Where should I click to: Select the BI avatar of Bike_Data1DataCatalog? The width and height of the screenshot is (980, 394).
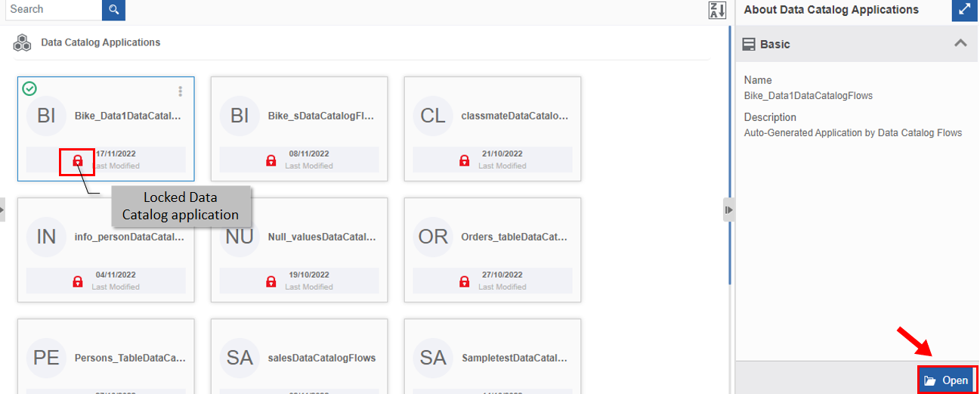(47, 116)
